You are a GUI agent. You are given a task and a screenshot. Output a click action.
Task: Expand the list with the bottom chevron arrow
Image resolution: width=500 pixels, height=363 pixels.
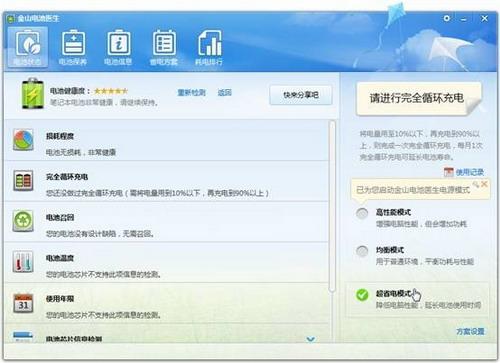point(311,339)
